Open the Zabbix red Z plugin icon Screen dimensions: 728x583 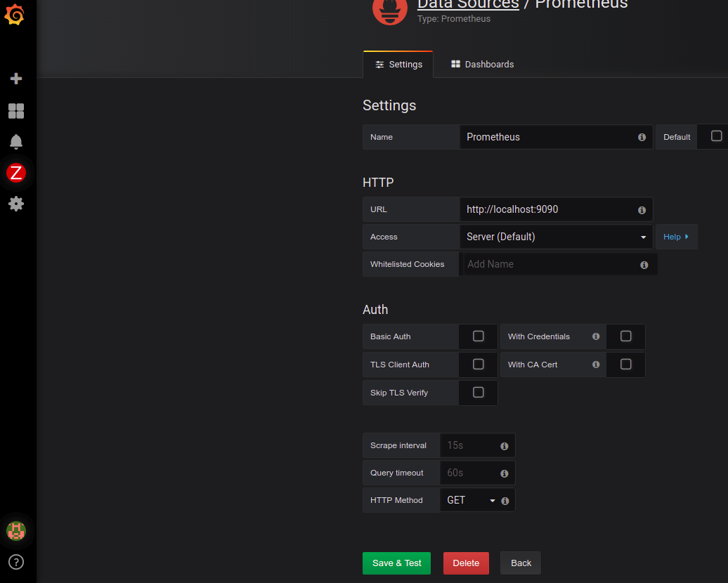pyautogui.click(x=16, y=173)
